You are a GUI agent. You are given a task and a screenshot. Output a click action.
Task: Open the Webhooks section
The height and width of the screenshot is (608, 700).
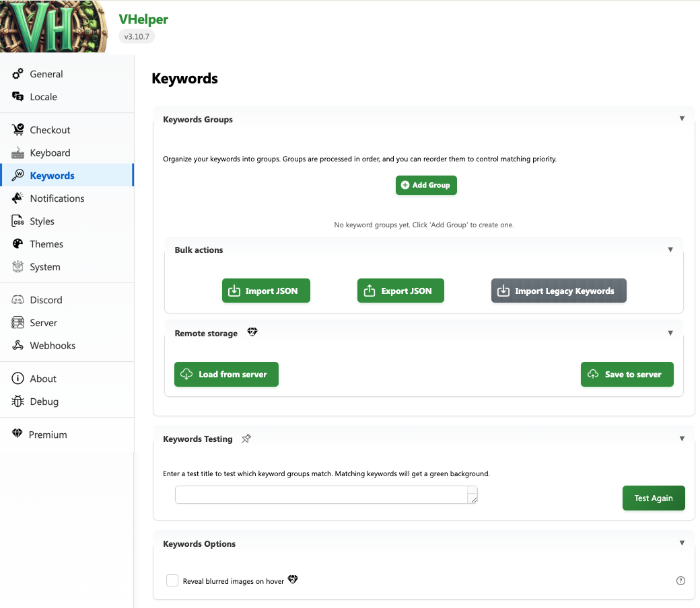(53, 346)
